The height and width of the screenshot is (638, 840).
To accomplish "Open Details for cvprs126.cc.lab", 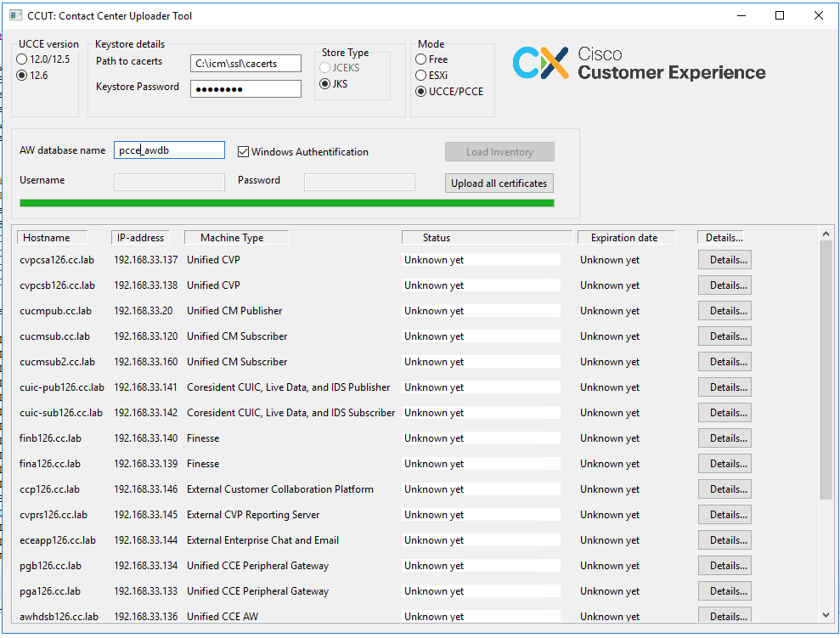I will [724, 515].
